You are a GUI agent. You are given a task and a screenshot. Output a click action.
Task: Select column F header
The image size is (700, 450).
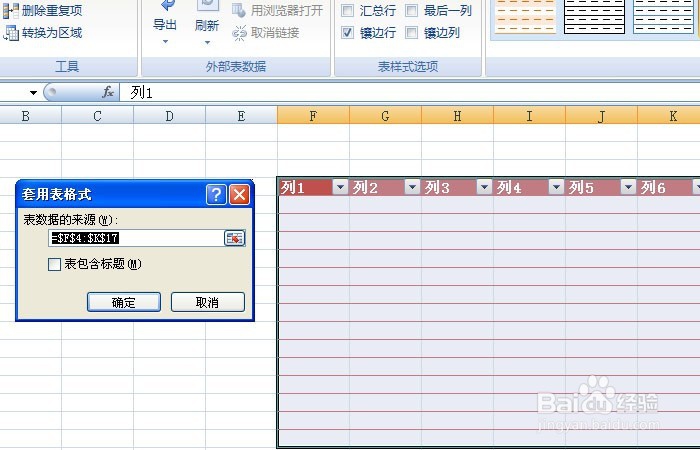[x=313, y=116]
